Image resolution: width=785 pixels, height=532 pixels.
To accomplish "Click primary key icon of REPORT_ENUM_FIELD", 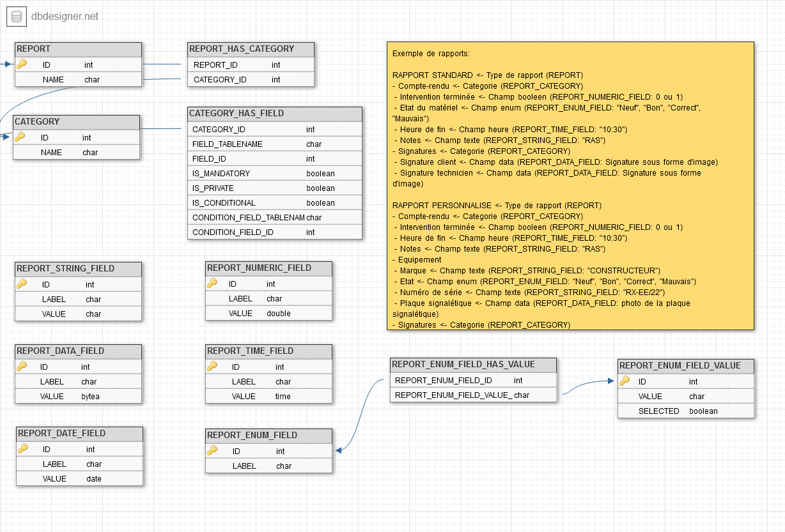I will click(212, 451).
